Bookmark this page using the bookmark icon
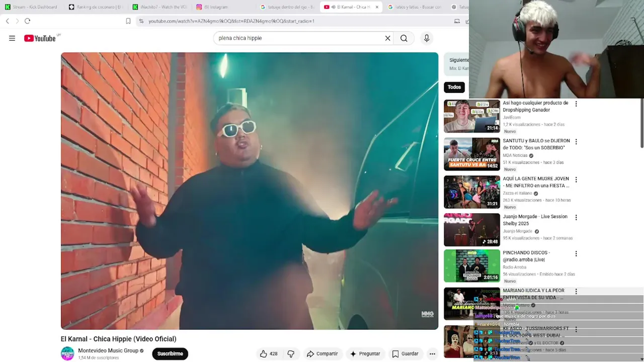 click(x=128, y=21)
